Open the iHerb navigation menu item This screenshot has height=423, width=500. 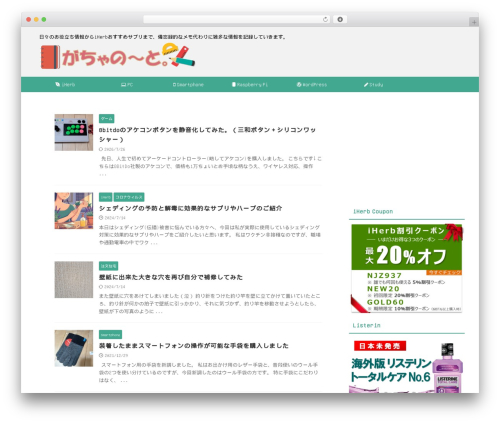pyautogui.click(x=65, y=85)
